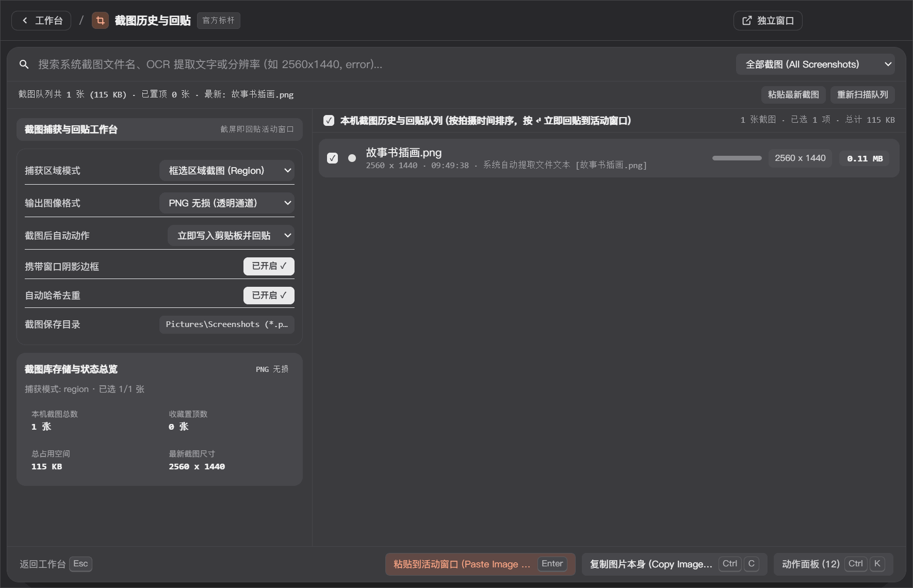Viewport: 913px width, 588px height.
Task: Click the queue summary 总计 115 KB text
Action: point(870,120)
